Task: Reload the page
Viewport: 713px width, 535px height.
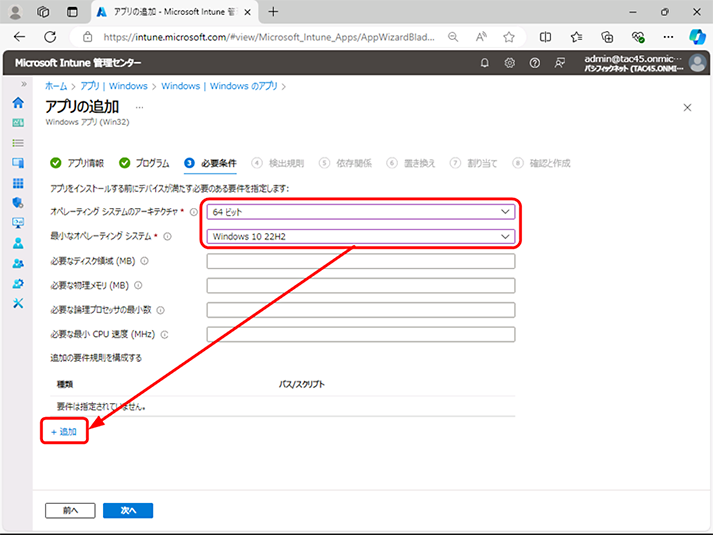Action: (50, 37)
